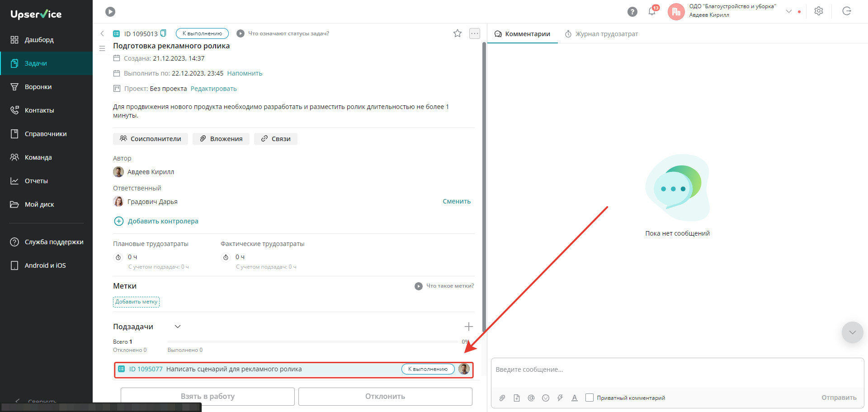Viewport: 868px width, 412px height.
Task: Click the Android и iOS phone icon
Action: (14, 265)
